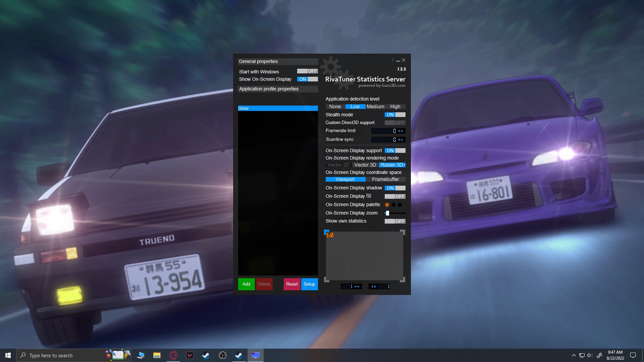This screenshot has width=644, height=362.
Task: Switch rendering mode to Vector 2D
Action: pos(338,165)
